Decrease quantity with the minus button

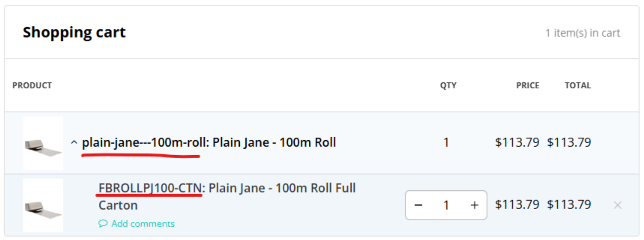pyautogui.click(x=419, y=205)
